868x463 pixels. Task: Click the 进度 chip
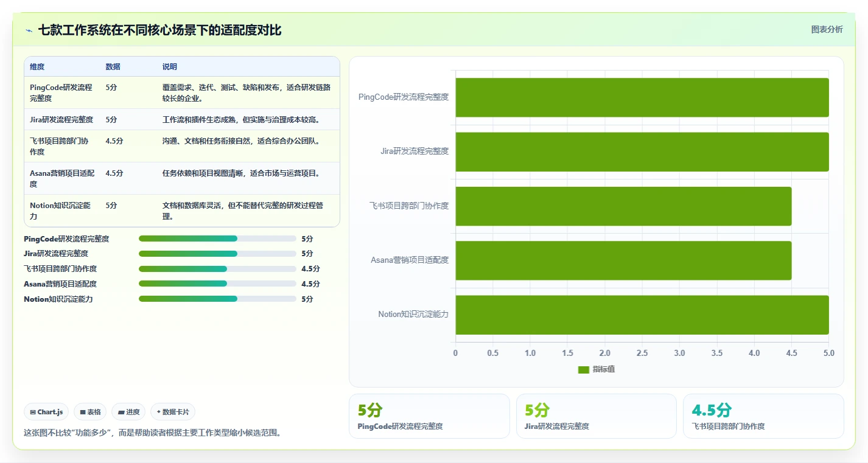(129, 412)
